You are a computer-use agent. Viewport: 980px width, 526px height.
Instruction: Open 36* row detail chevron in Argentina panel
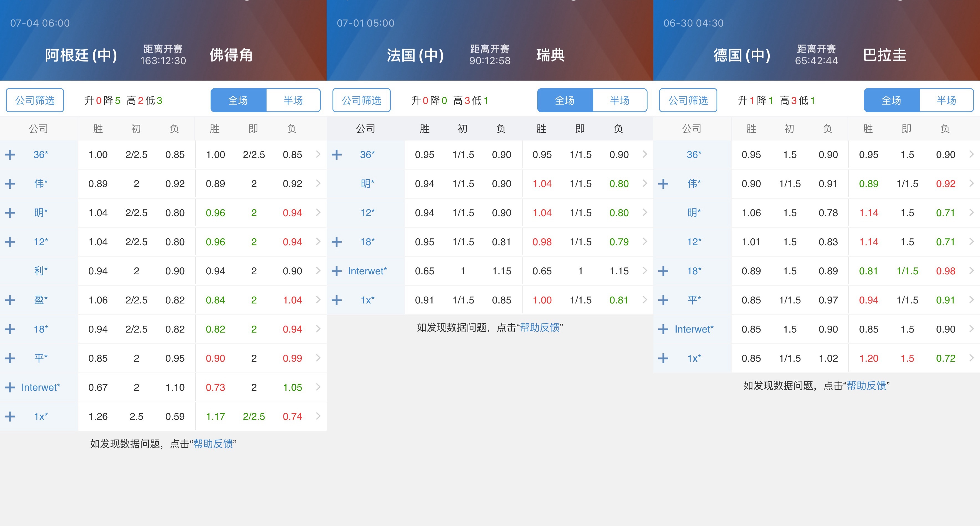click(x=318, y=154)
